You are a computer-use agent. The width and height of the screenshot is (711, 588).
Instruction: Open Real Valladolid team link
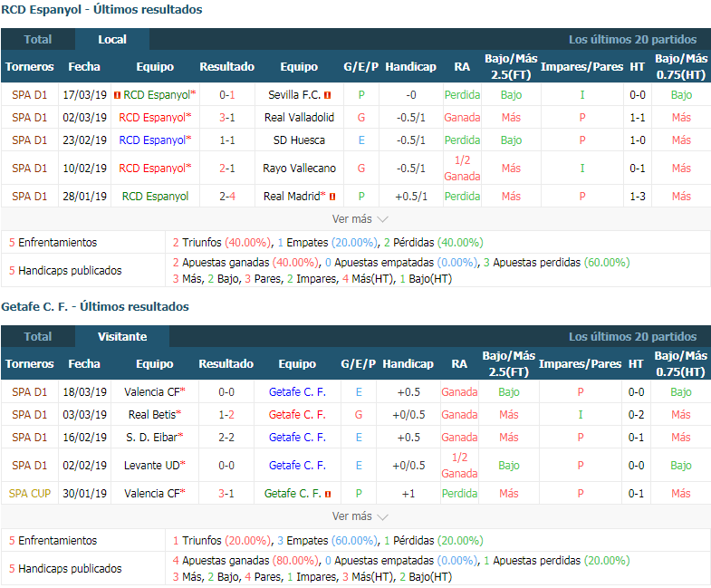click(299, 118)
